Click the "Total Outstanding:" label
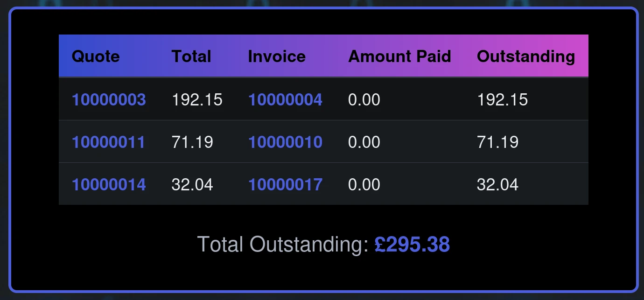The width and height of the screenshot is (644, 300). click(x=283, y=244)
